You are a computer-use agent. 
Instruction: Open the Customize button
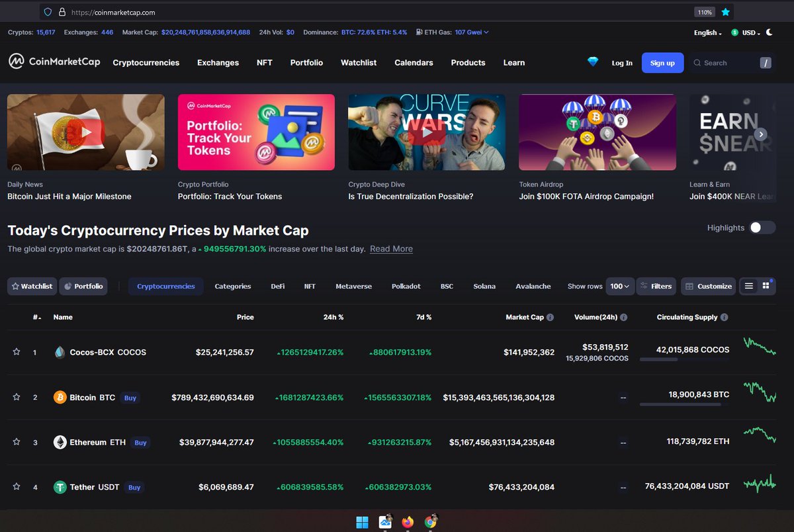click(708, 286)
